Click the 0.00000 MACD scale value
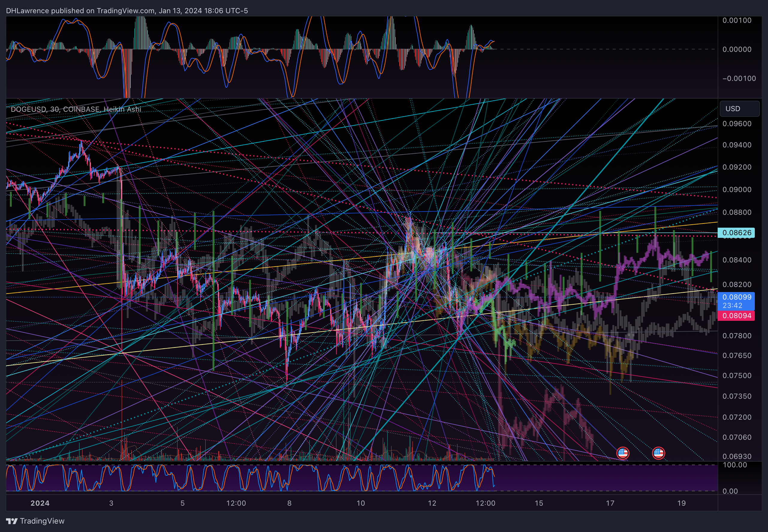The width and height of the screenshot is (768, 532). click(x=737, y=49)
